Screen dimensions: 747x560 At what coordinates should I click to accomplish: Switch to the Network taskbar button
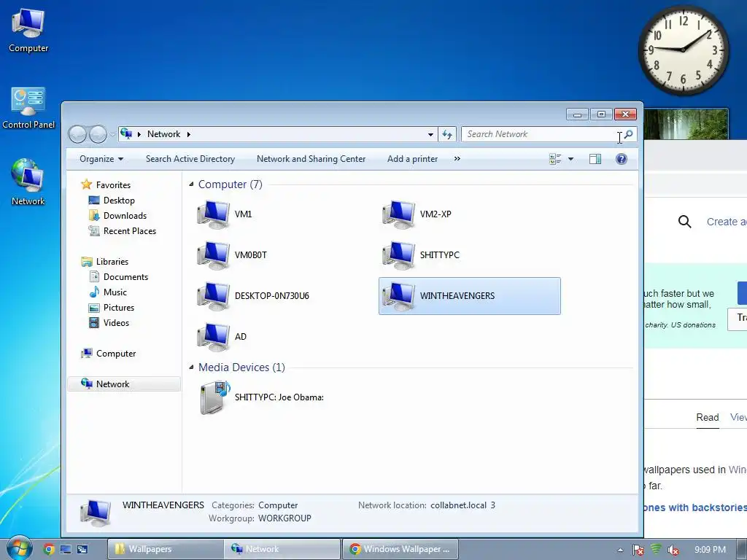click(x=283, y=549)
